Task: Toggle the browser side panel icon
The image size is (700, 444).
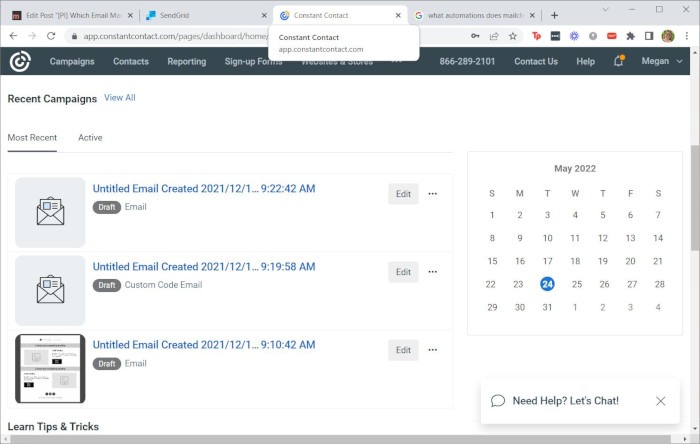Action: click(x=649, y=36)
